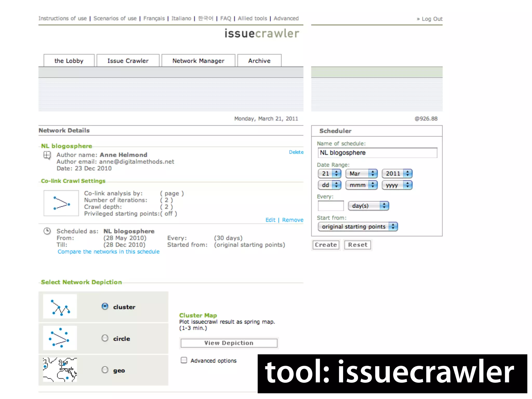Open the Network Manager tab
Screen dimensions: 532x399
click(x=198, y=61)
